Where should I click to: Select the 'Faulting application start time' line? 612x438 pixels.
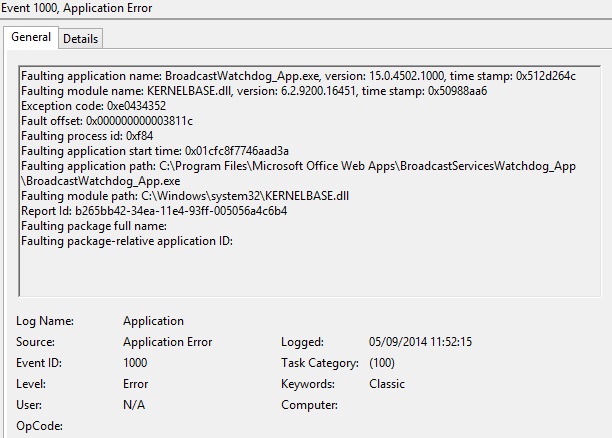pos(155,151)
